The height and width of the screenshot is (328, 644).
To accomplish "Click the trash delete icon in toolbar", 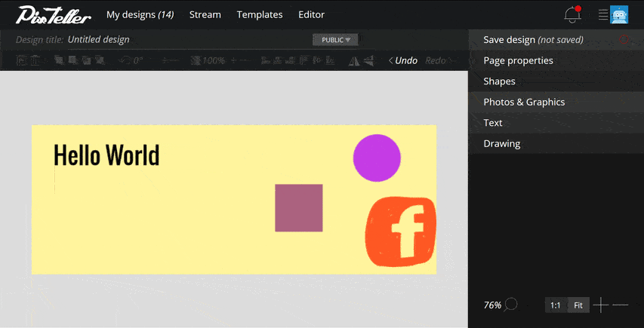I will 35,60.
